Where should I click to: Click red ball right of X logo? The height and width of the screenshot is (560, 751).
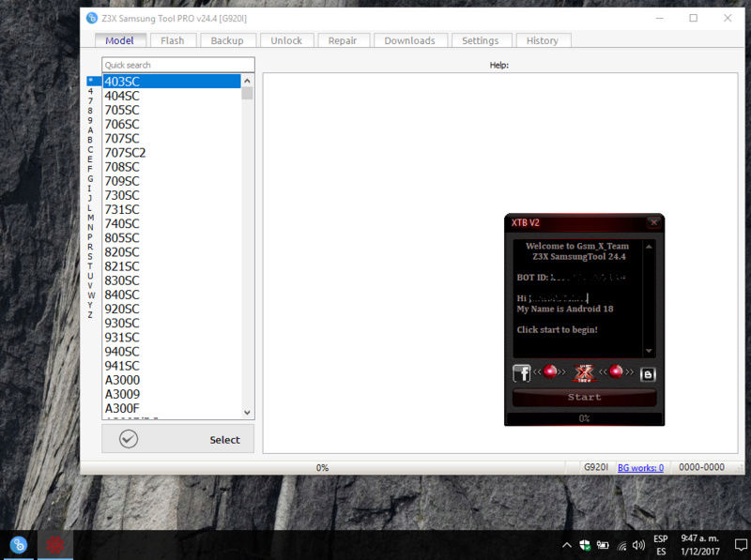point(616,371)
